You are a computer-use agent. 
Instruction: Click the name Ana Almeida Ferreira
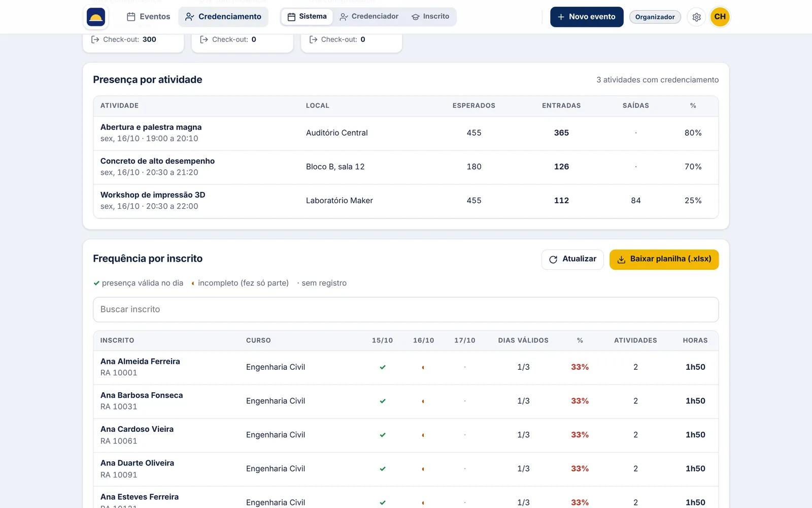pyautogui.click(x=140, y=361)
